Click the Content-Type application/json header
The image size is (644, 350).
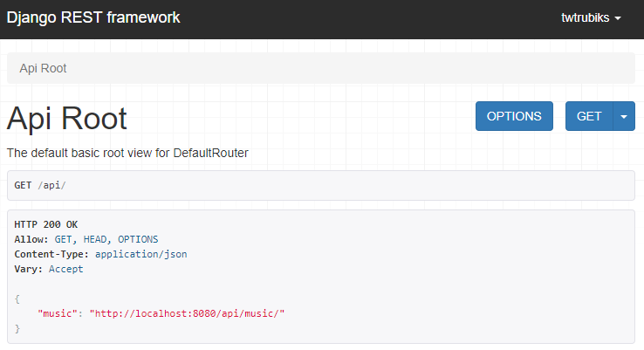(100, 254)
